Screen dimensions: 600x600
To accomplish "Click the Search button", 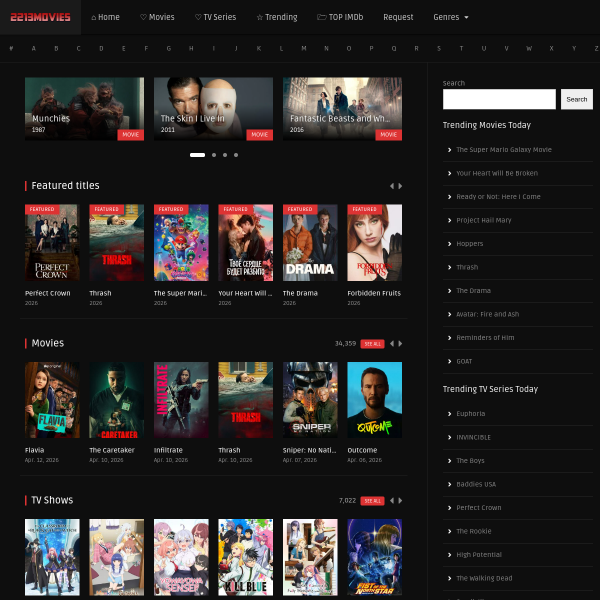I will click(x=577, y=99).
